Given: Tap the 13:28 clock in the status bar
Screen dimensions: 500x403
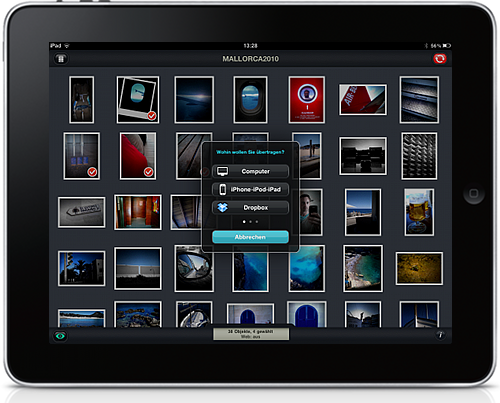Looking at the screenshot, I should click(250, 46).
